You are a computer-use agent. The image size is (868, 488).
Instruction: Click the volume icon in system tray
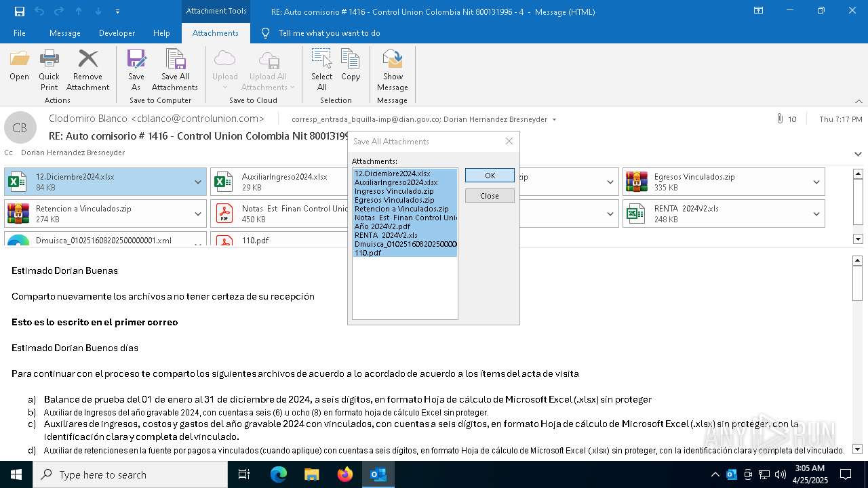781,474
